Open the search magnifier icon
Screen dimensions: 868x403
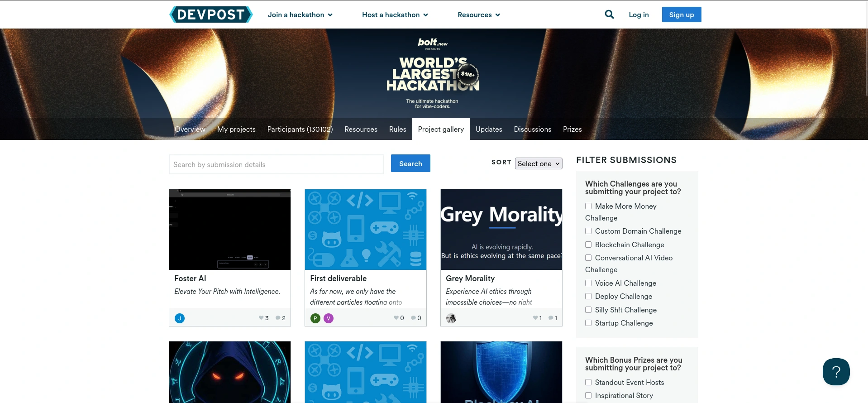click(609, 14)
